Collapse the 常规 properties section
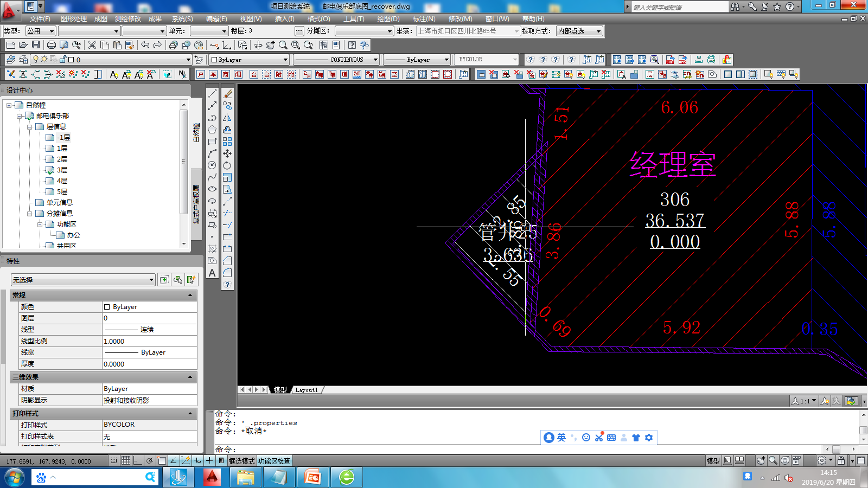Viewport: 868px width, 488px height. [190, 296]
